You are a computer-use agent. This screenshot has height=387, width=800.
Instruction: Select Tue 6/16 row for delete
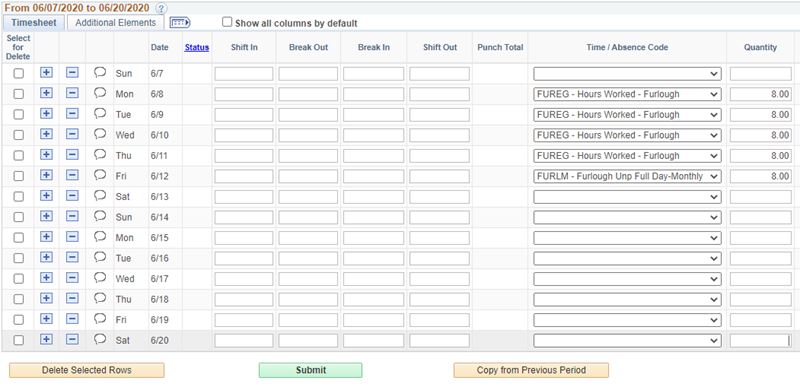pos(18,258)
